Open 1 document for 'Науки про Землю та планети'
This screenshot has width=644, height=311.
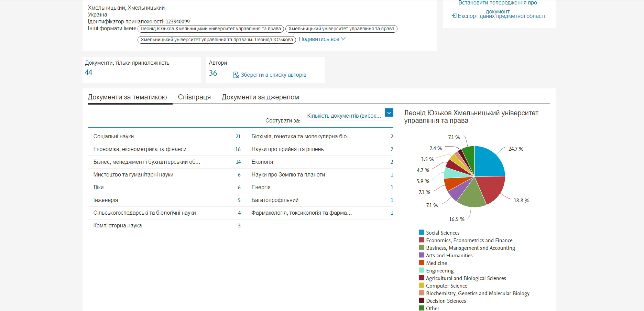[x=392, y=174]
